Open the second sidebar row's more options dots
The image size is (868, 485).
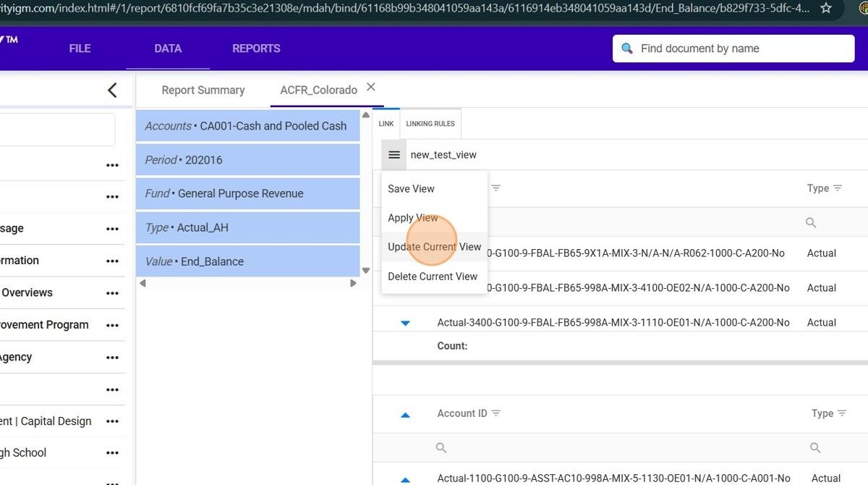[112, 197]
